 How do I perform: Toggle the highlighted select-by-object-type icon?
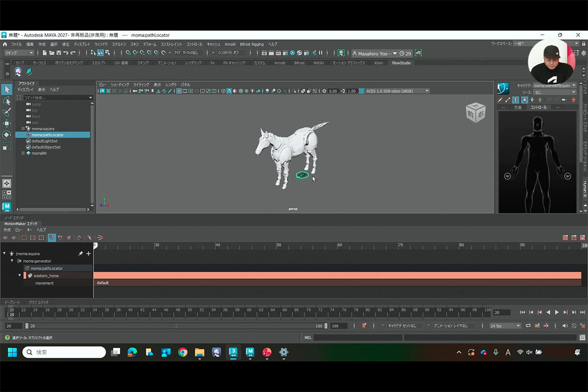(x=100, y=53)
